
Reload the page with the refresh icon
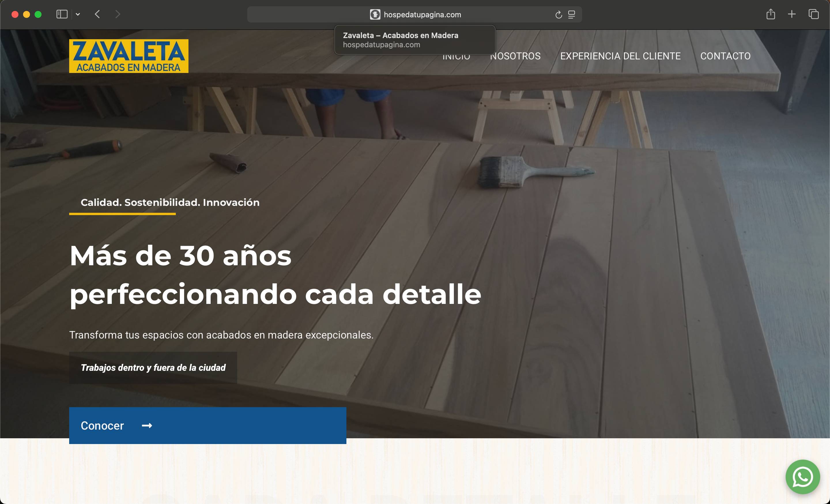coord(559,14)
